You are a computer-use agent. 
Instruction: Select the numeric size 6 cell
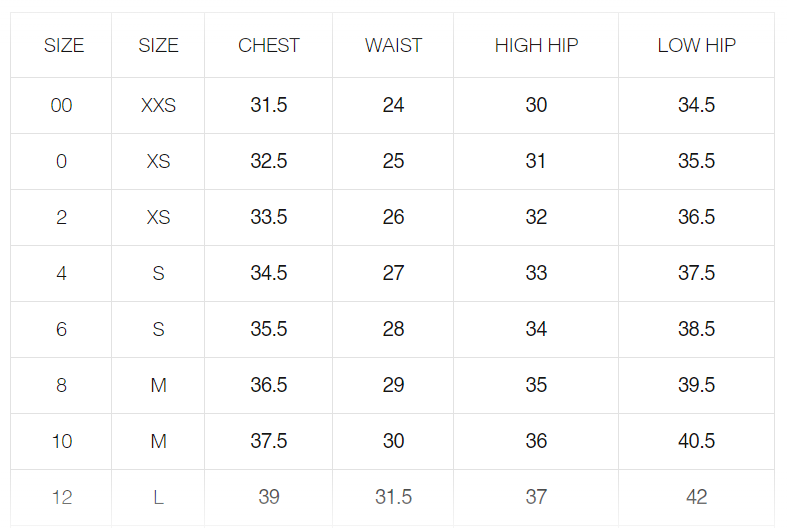(61, 329)
